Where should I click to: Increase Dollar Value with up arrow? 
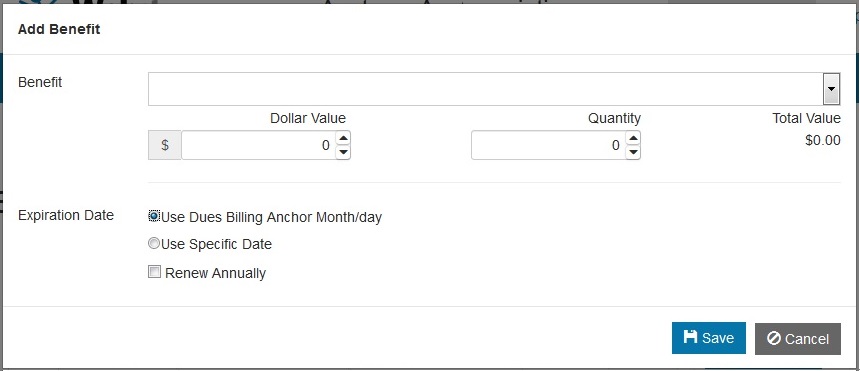(x=343, y=138)
